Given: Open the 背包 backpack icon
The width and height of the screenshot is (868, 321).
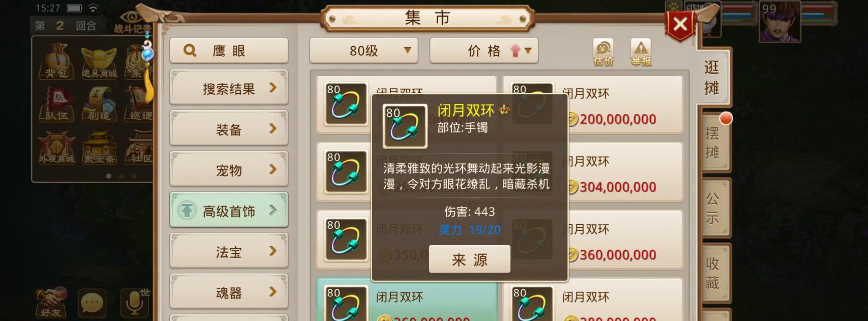Looking at the screenshot, I should (56, 61).
